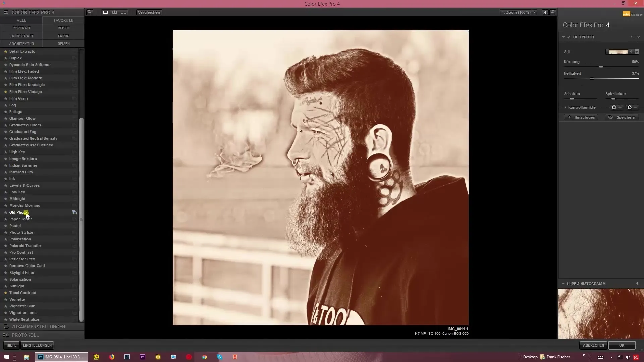The image size is (644, 362).
Task: Open File Explorer from taskbar
Action: point(26,357)
